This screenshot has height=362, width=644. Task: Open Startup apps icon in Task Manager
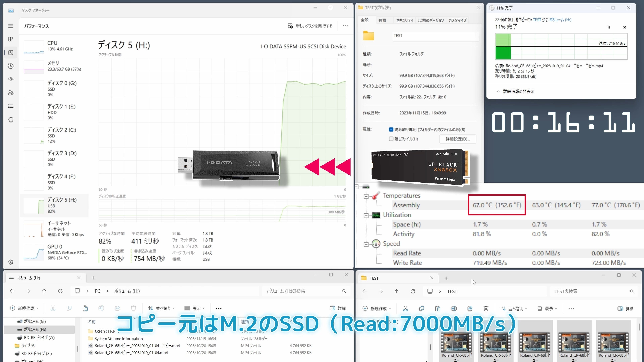click(11, 79)
